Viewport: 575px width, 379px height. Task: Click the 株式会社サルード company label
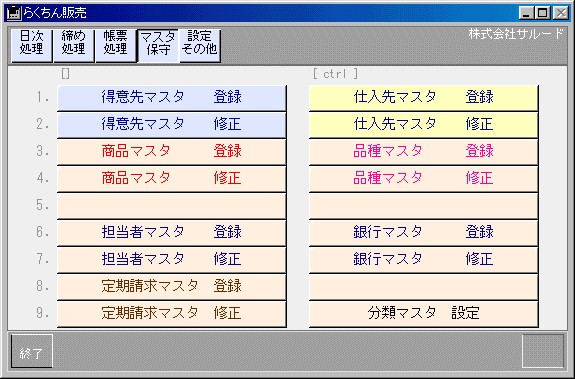[x=516, y=34]
